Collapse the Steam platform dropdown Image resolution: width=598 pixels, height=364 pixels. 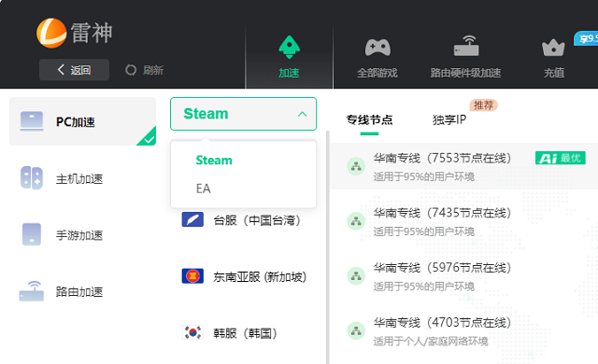pos(243,114)
